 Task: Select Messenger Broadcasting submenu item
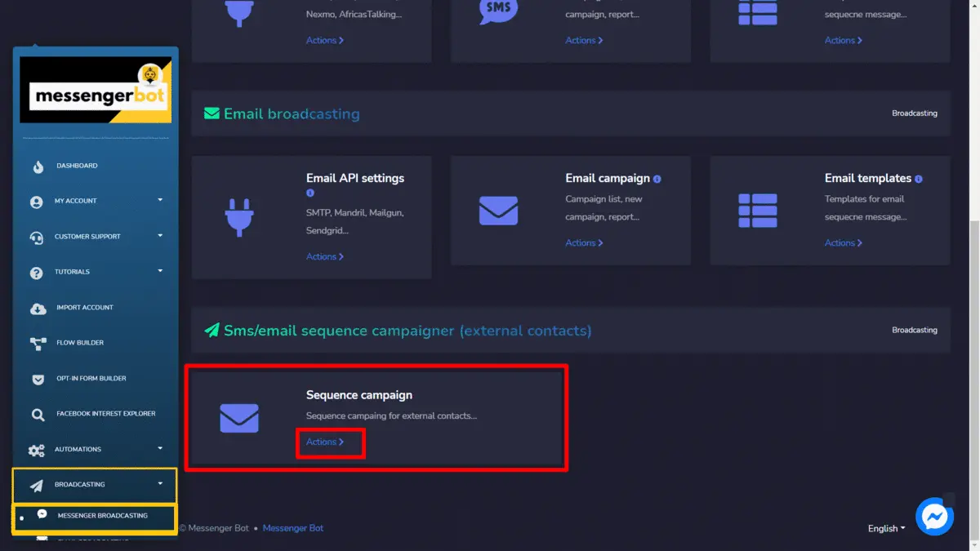(96, 518)
